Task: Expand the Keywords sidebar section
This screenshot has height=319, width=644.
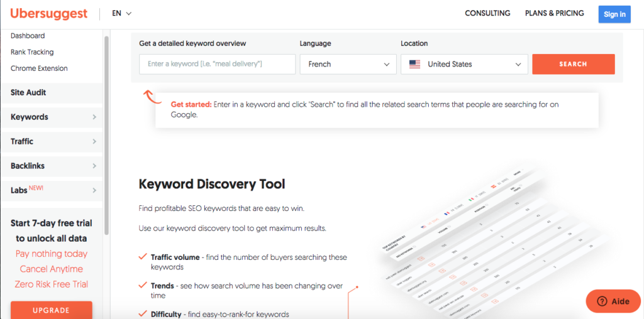Action: [52, 117]
